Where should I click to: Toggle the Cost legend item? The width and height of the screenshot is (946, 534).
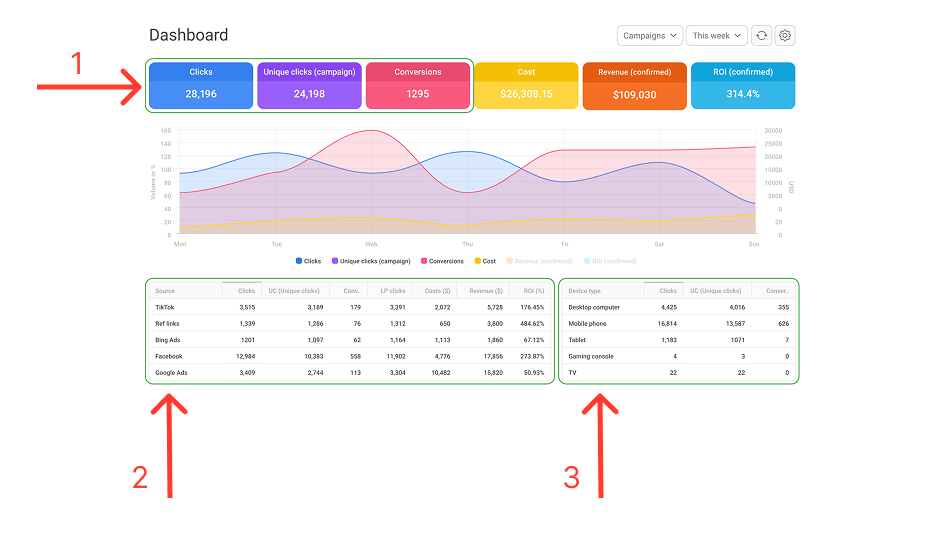pos(484,261)
